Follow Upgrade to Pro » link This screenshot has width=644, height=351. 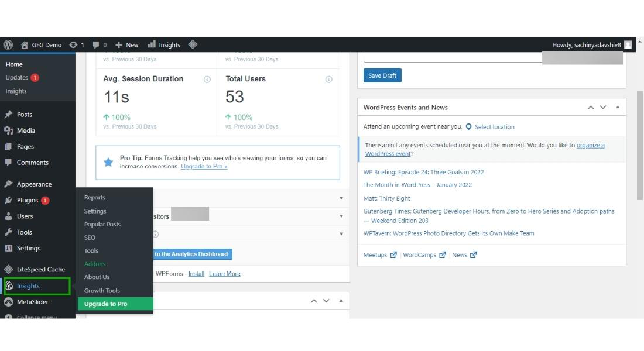tap(204, 166)
